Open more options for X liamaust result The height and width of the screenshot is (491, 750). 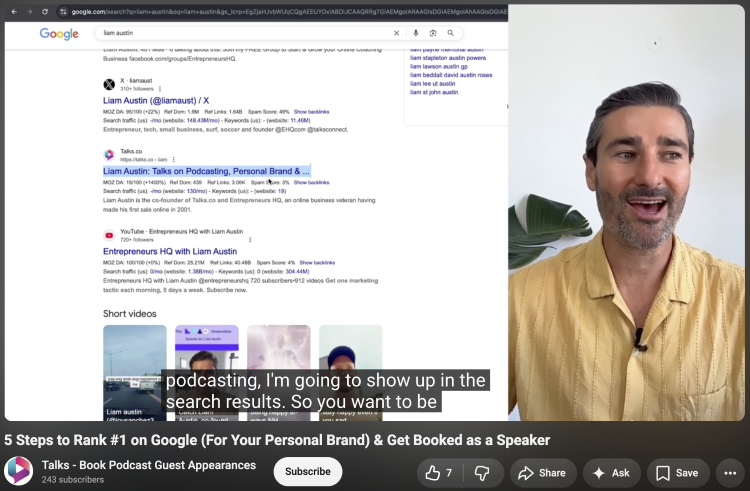click(x=160, y=89)
